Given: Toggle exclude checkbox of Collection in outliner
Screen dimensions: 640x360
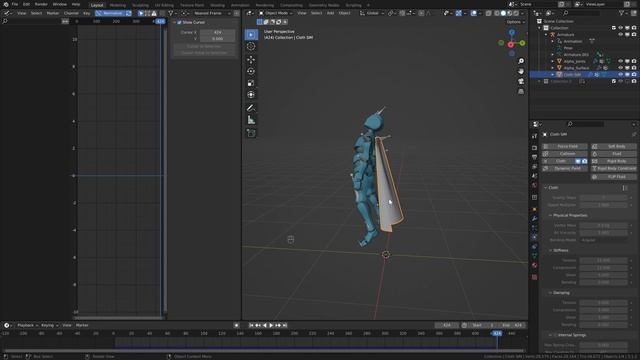Looking at the screenshot, I should 613,28.
